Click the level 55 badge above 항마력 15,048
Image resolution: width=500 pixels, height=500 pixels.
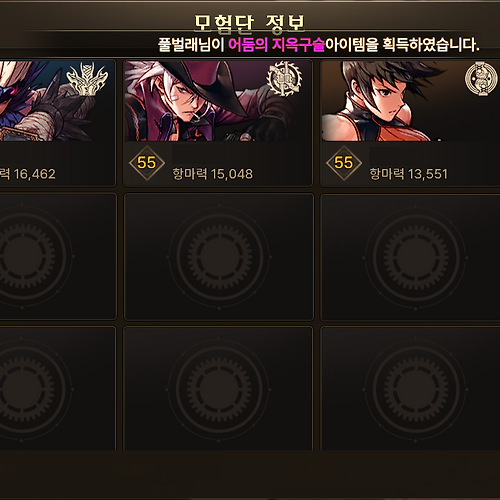click(x=147, y=163)
